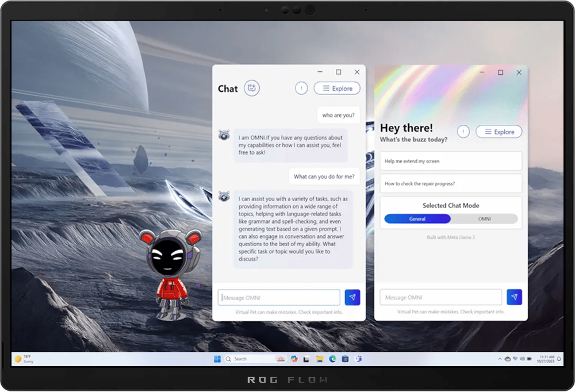Image resolution: width=575 pixels, height=392 pixels.
Task: Minimize the Hey there window
Action: click(482, 72)
